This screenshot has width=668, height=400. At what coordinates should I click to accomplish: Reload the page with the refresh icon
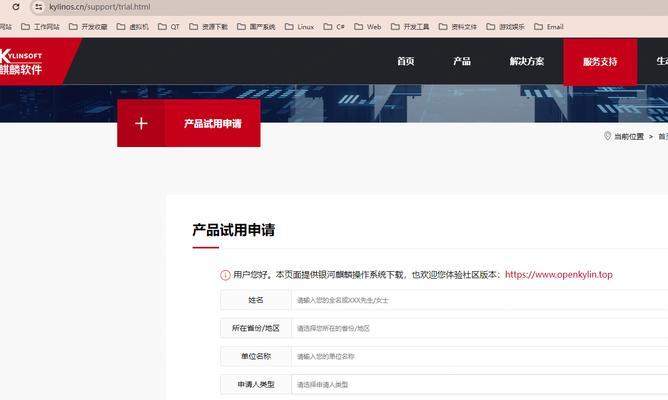(16, 7)
